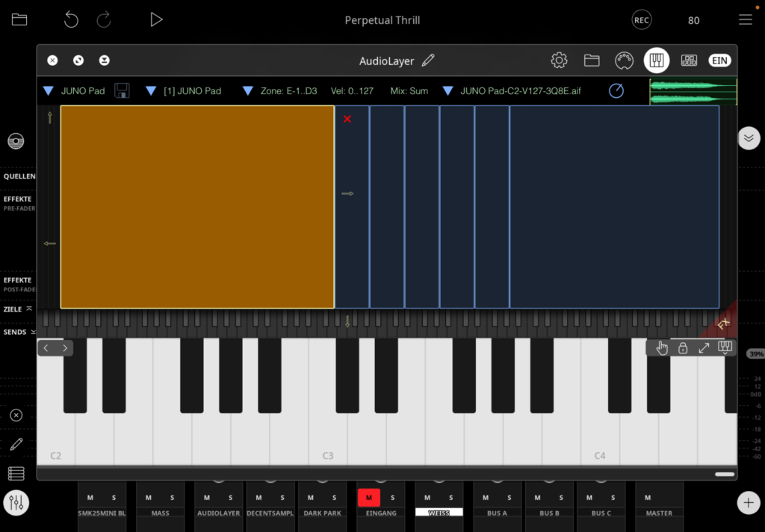Click the hand icon above the keyboard
Screen dimensions: 765x532
(x=662, y=348)
